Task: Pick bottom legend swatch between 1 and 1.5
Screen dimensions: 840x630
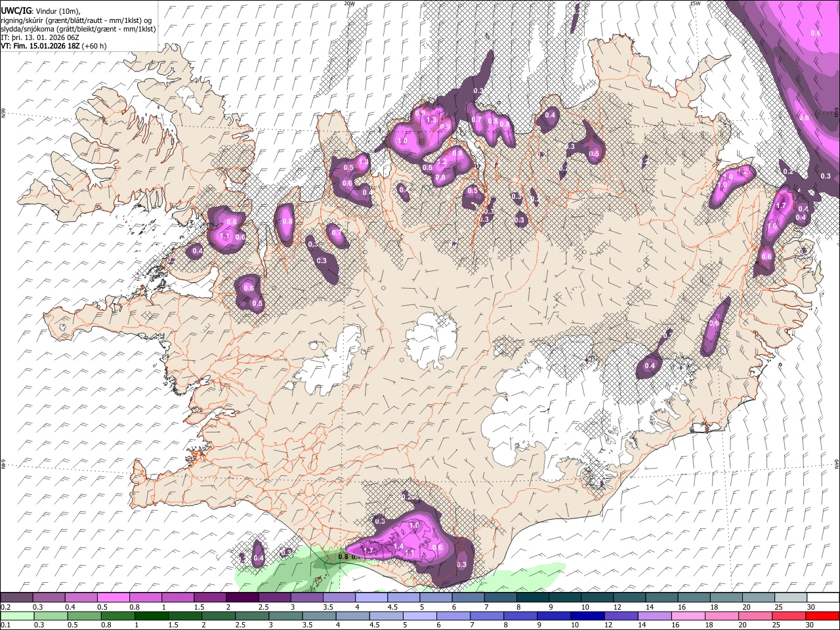Action: coord(151,616)
